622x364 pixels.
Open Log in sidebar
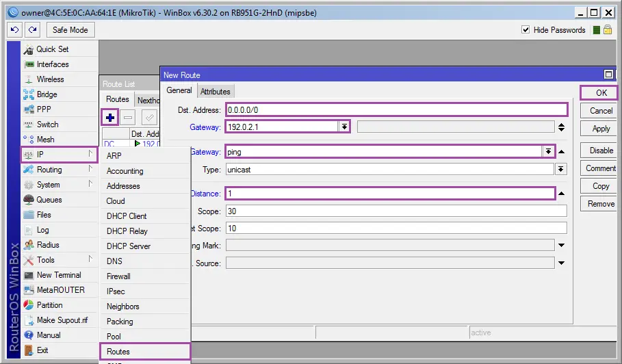pos(60,230)
